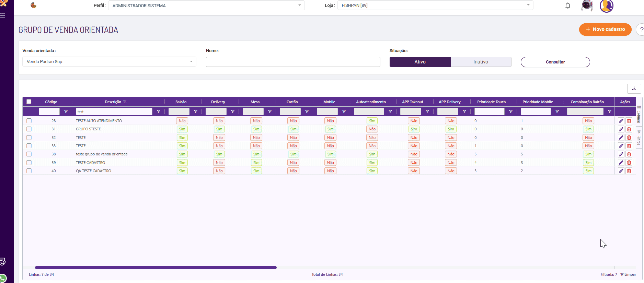Edit row 28 with pencil icon
Viewport: 644px width, 283px height.
pyautogui.click(x=621, y=121)
